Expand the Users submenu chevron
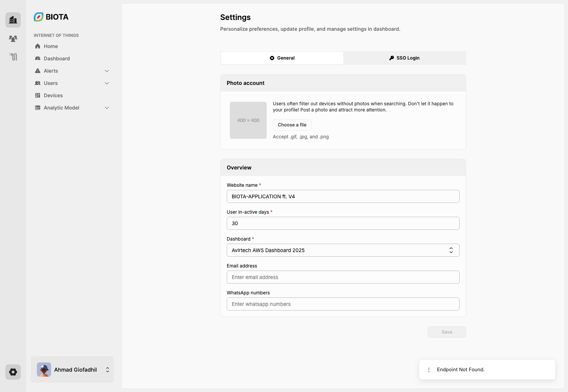The width and height of the screenshot is (568, 392). pos(107,83)
